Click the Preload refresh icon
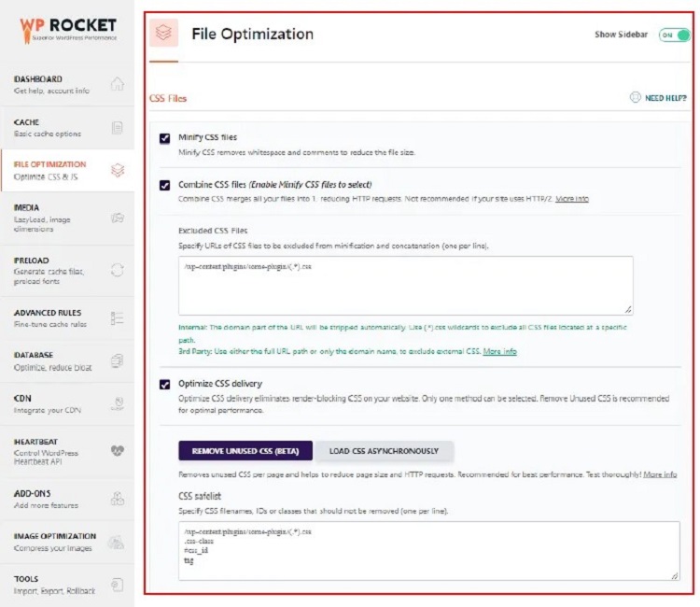 pos(117,270)
